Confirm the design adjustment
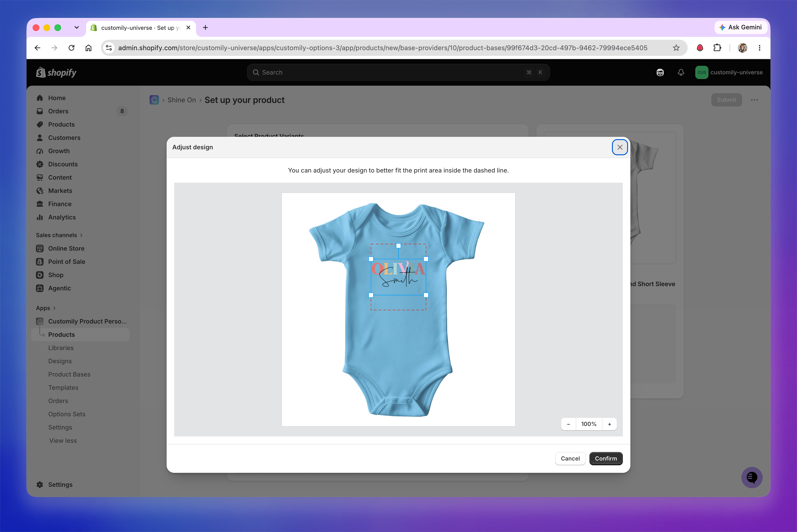The width and height of the screenshot is (797, 532). click(606, 458)
